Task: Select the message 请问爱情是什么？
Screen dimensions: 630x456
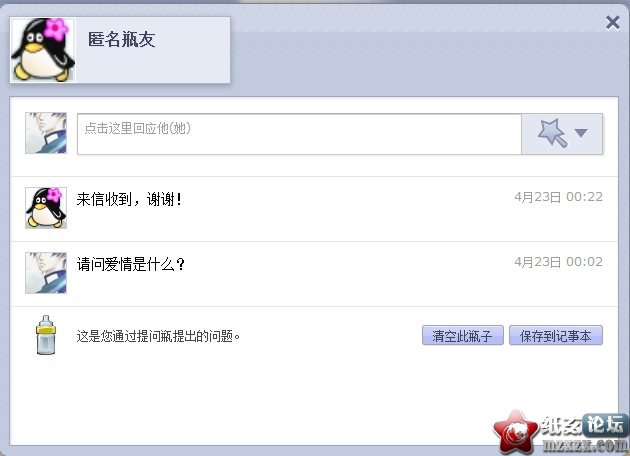Action: (131, 264)
